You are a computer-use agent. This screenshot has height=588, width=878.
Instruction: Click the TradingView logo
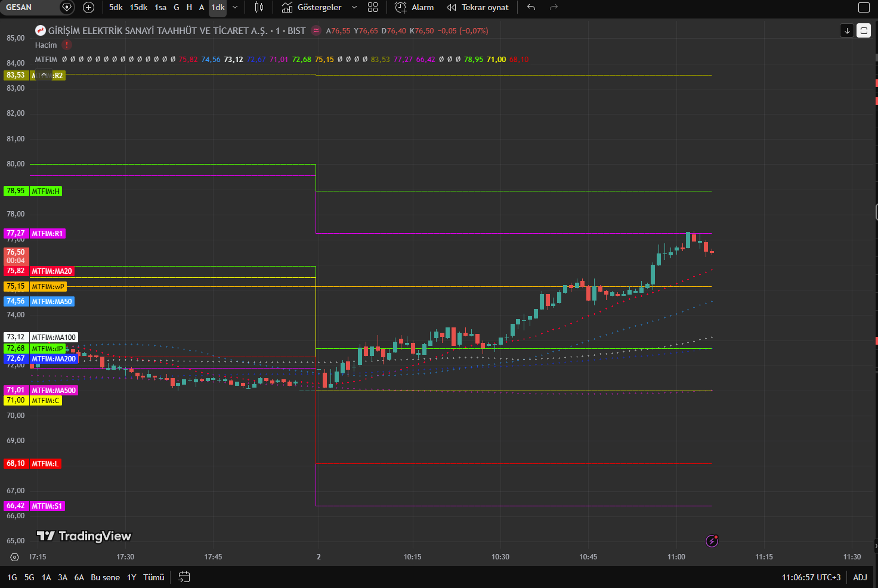coord(84,536)
